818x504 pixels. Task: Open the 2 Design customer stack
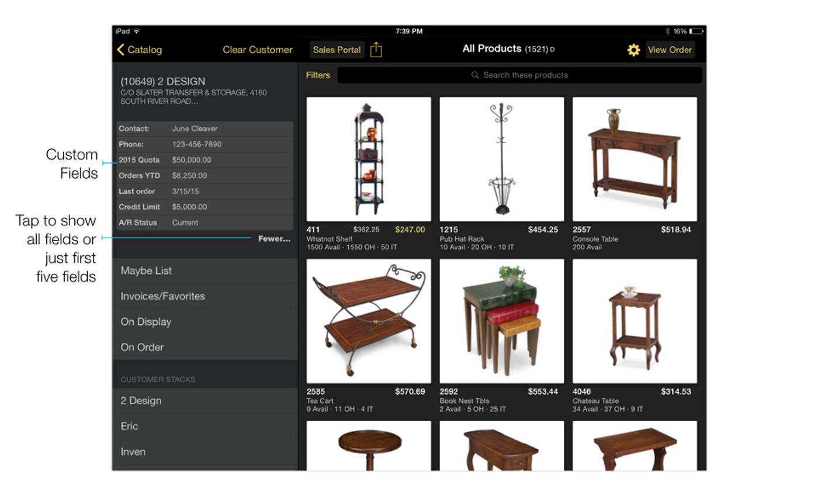pyautogui.click(x=205, y=401)
